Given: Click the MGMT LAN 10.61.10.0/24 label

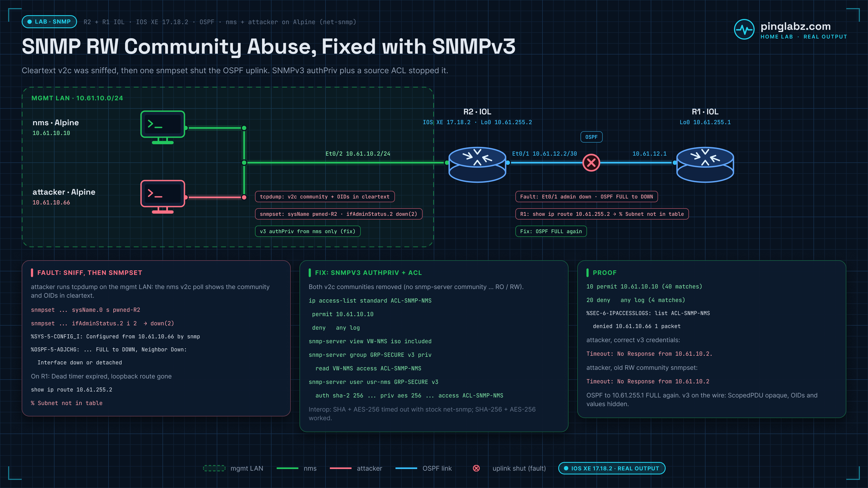Looking at the screenshot, I should click(77, 98).
